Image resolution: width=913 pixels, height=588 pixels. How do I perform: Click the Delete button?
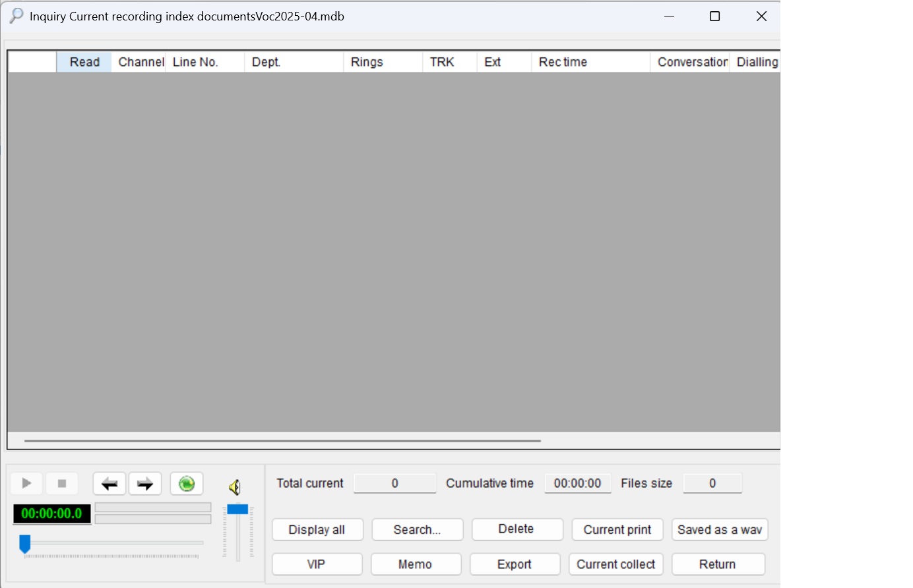coord(517,529)
